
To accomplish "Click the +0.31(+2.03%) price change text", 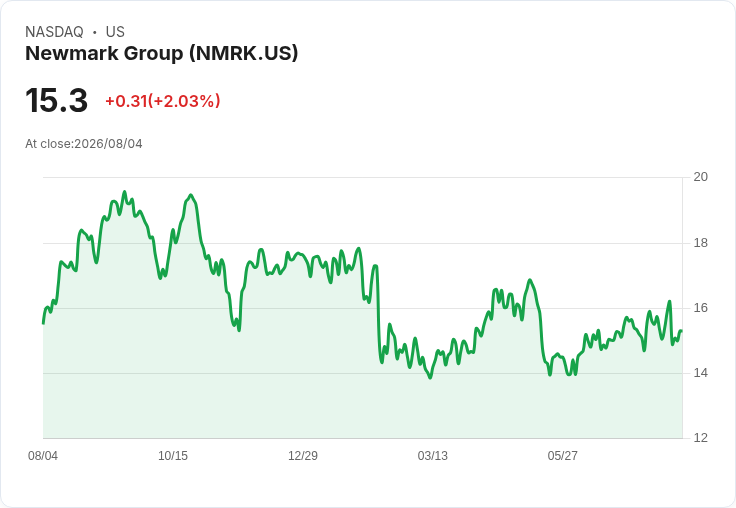I will 163,101.
